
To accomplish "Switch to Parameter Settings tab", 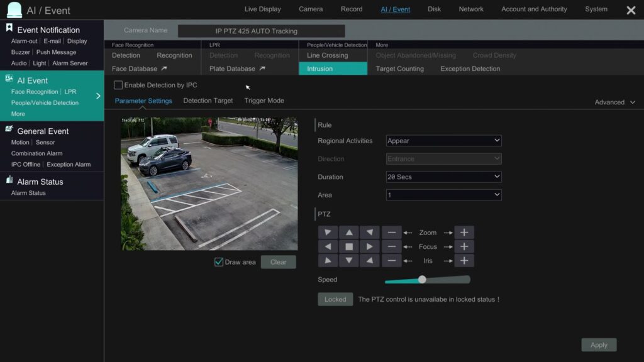I will coord(143,101).
